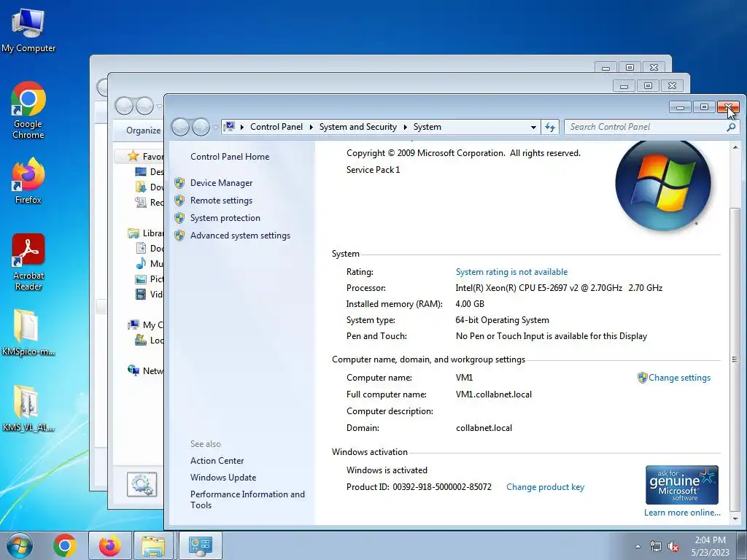Select the KMS_VL_AL folder on desktop

pyautogui.click(x=28, y=408)
